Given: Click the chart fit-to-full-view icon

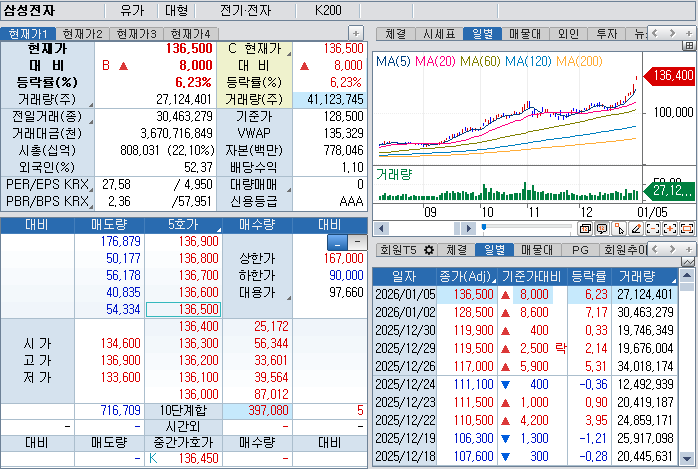Looking at the screenshot, I should tap(687, 229).
